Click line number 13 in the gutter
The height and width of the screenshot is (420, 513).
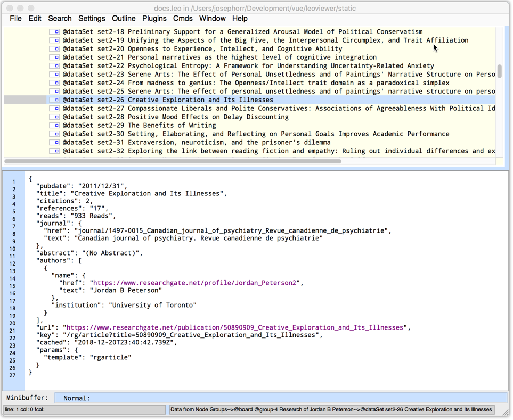click(x=12, y=271)
